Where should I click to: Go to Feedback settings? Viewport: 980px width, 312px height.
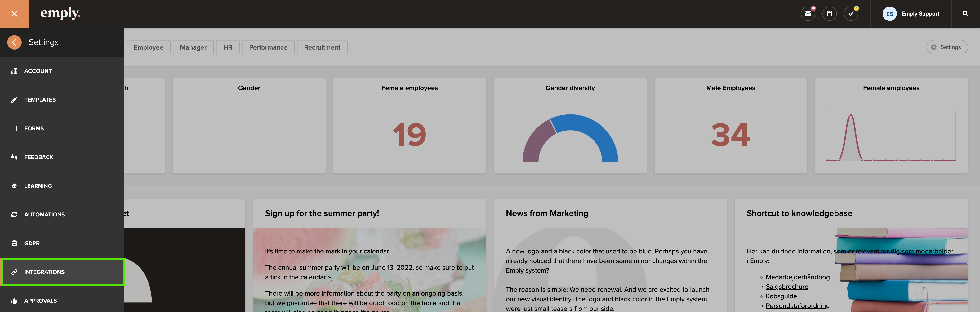[38, 157]
